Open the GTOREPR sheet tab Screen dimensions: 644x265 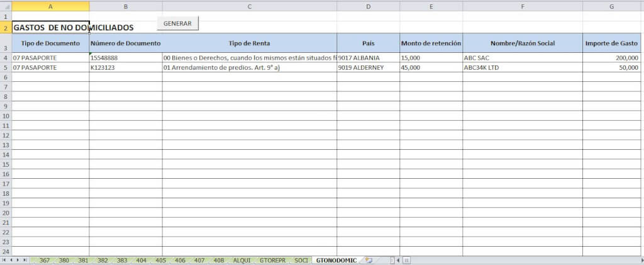tap(272, 260)
